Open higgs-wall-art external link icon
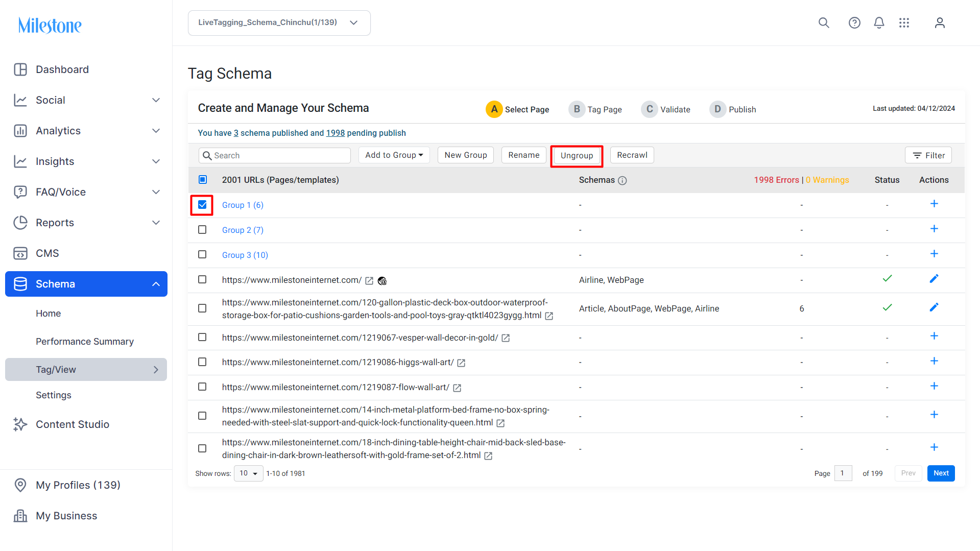980x551 pixels. pos(461,363)
